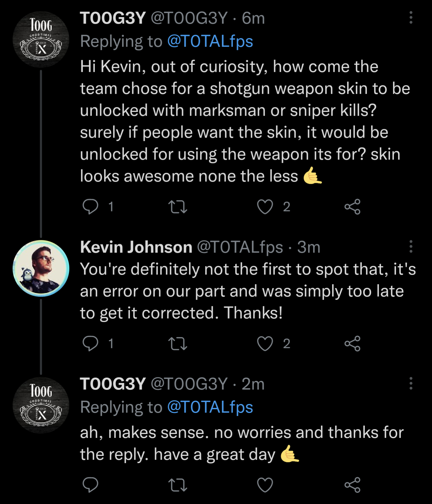Open Kevin Johnson's profile via display name

[x=136, y=247]
